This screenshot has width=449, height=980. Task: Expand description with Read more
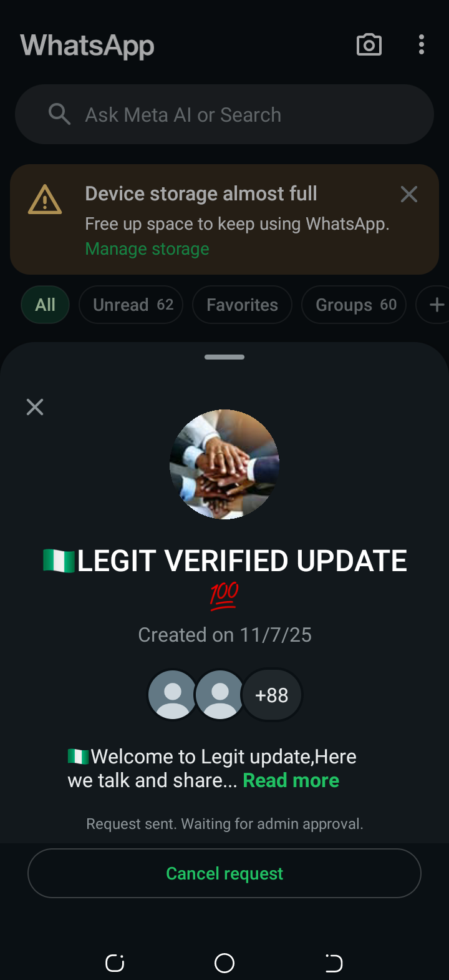pos(291,780)
